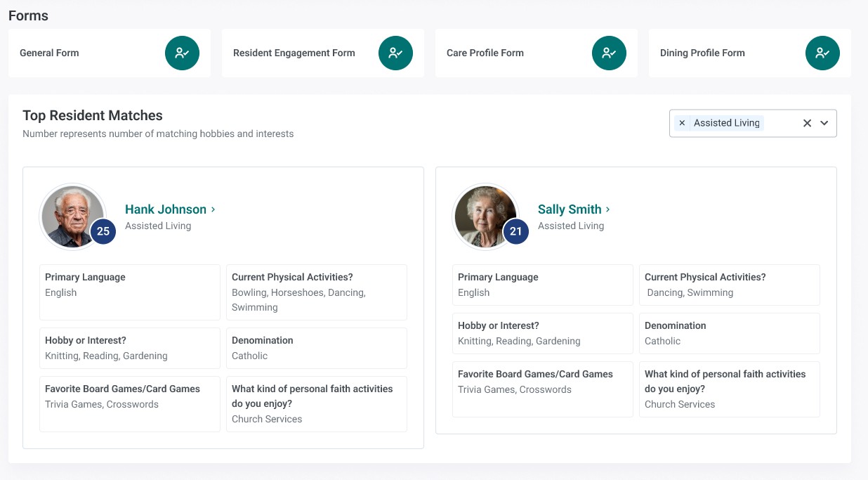Click inside the living type filter field
The height and width of the screenshot is (480, 868).
tap(753, 123)
